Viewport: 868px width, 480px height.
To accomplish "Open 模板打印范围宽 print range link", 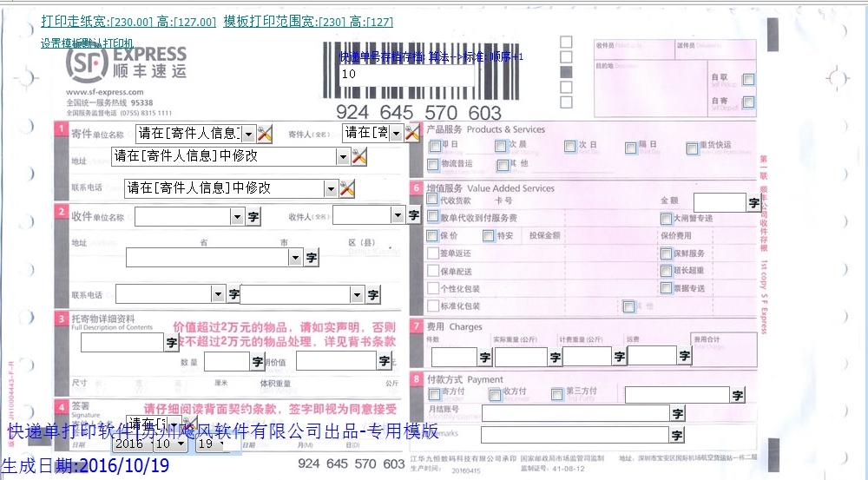I will [x=308, y=22].
